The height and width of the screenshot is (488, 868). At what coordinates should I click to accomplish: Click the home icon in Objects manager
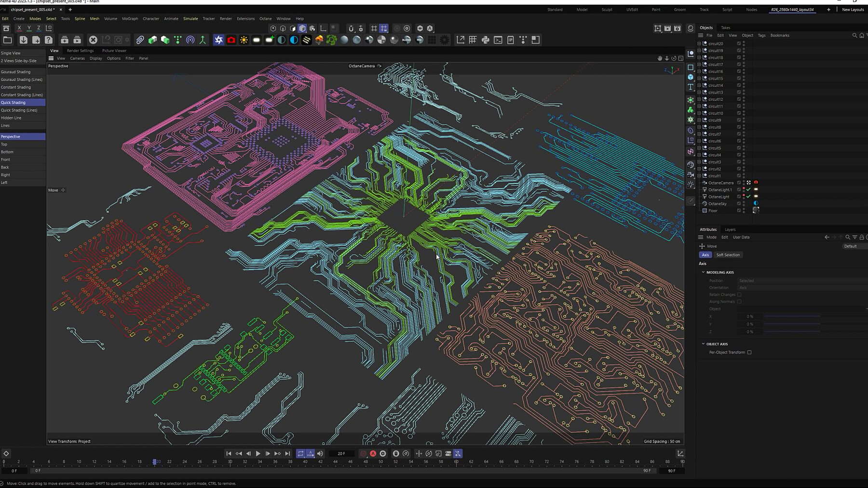(x=862, y=35)
